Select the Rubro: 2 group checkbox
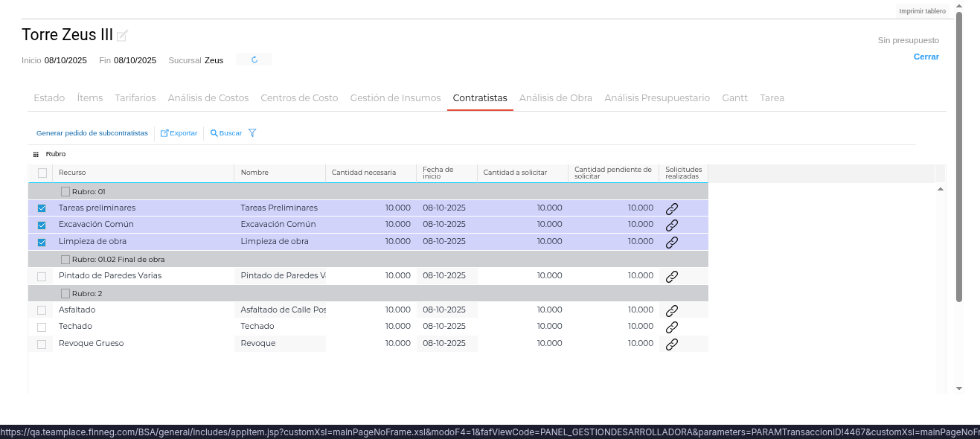 [x=65, y=293]
